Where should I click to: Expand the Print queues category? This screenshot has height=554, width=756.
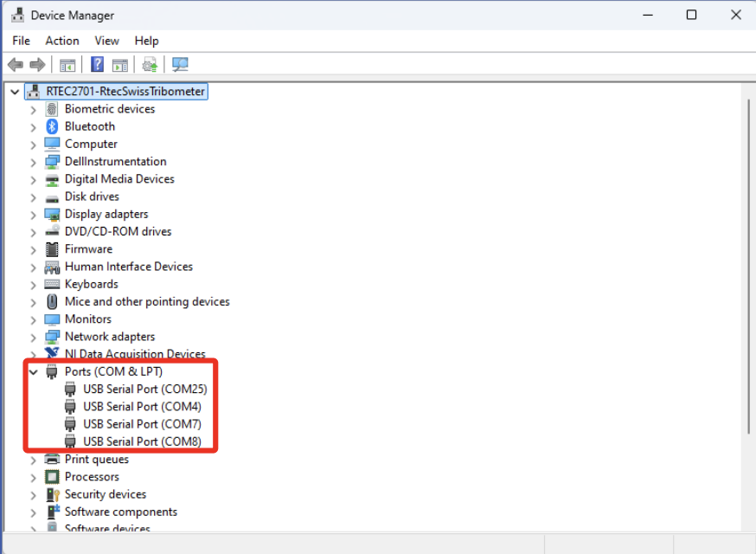click(x=33, y=460)
